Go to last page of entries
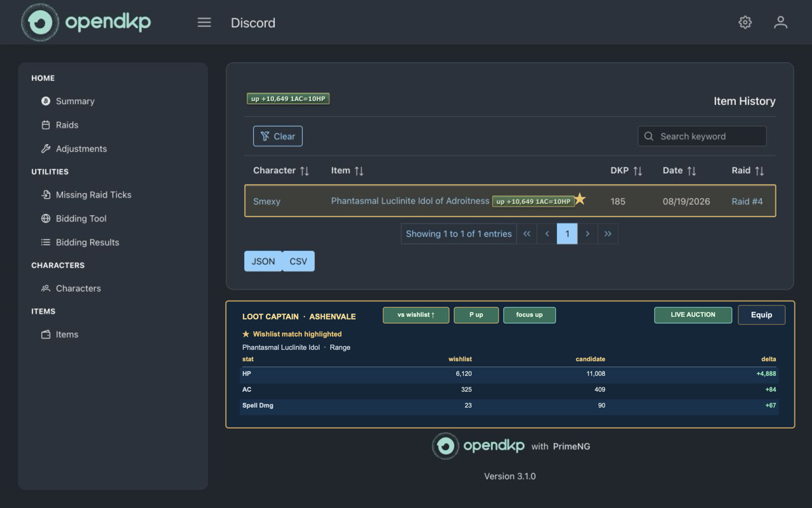Viewport: 812px width, 508px height. 608,234
